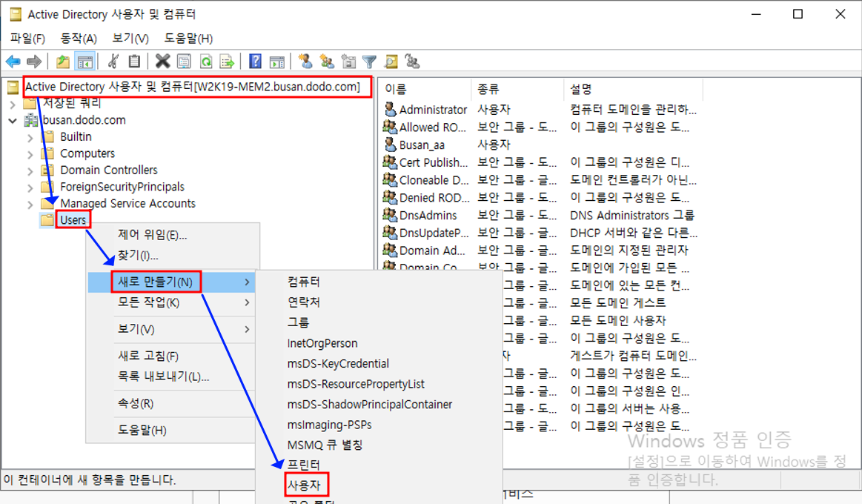Expand the Computers tree node
This screenshot has height=504, width=862.
30,154
